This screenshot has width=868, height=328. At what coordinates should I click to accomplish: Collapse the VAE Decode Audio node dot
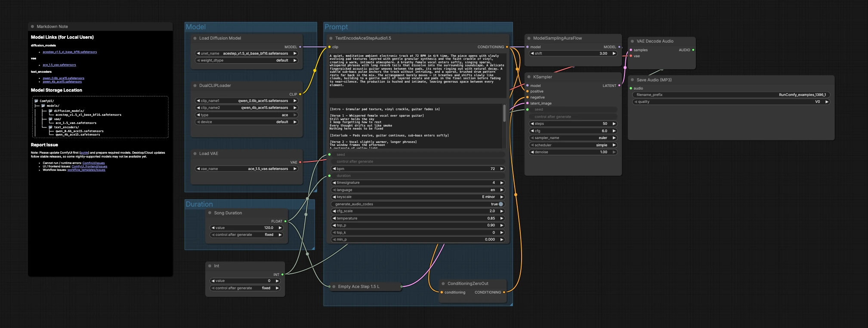(632, 41)
